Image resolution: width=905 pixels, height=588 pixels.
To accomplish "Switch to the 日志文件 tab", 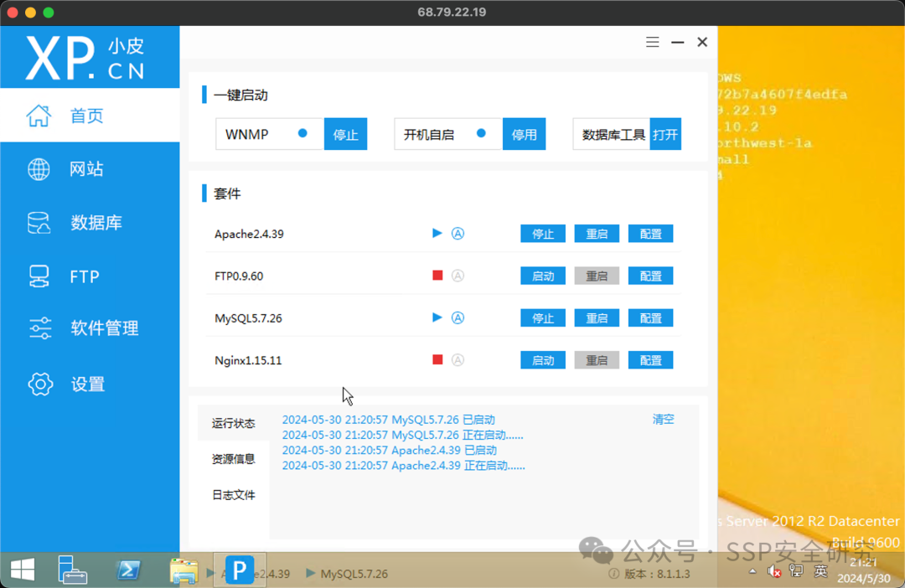I will (x=233, y=494).
